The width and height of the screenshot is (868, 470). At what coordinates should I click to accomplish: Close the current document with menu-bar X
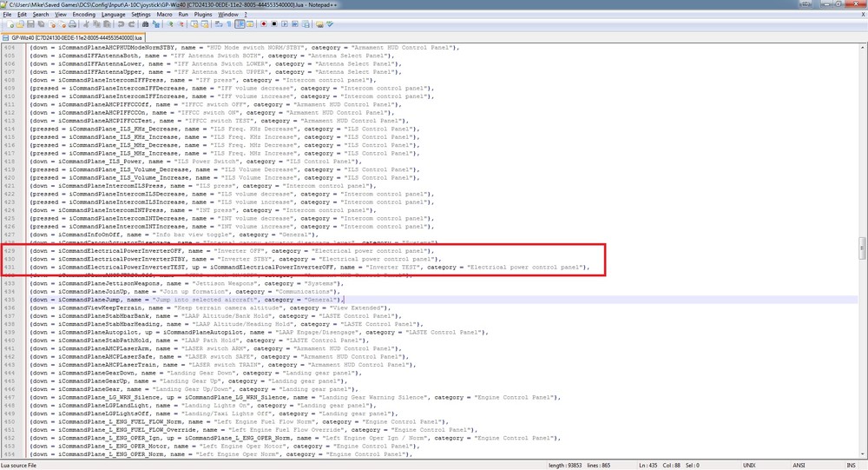pyautogui.click(x=863, y=15)
